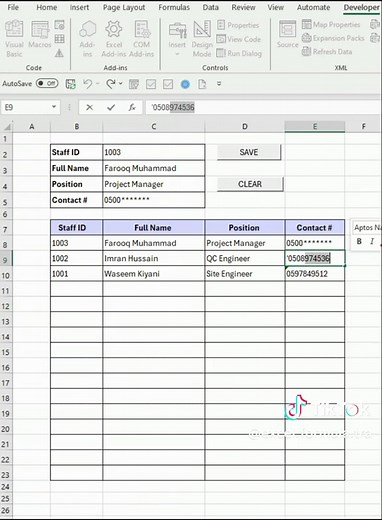Open the File tab
The height and width of the screenshot is (520, 382).
click(13, 7)
